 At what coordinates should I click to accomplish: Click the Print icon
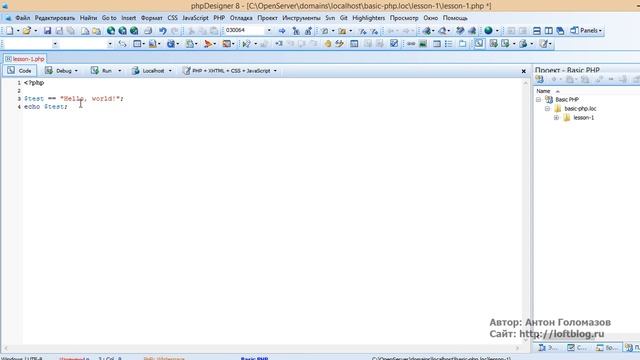pos(148,31)
